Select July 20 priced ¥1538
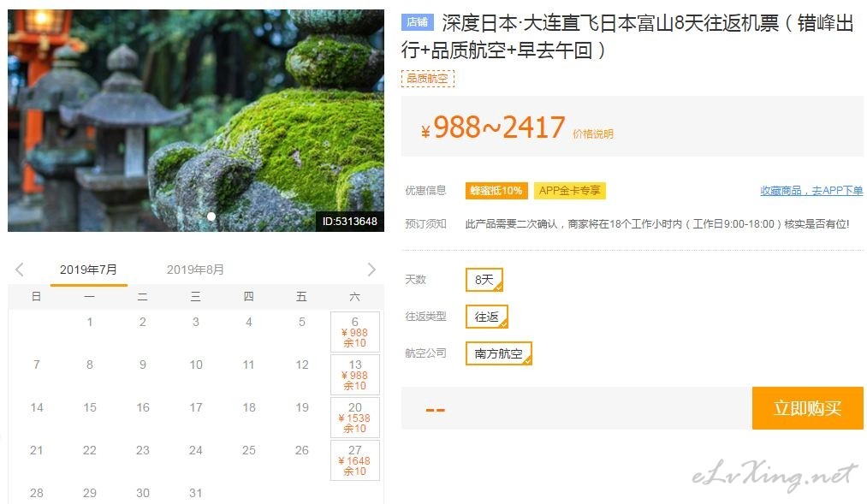867x504 pixels. [x=355, y=418]
